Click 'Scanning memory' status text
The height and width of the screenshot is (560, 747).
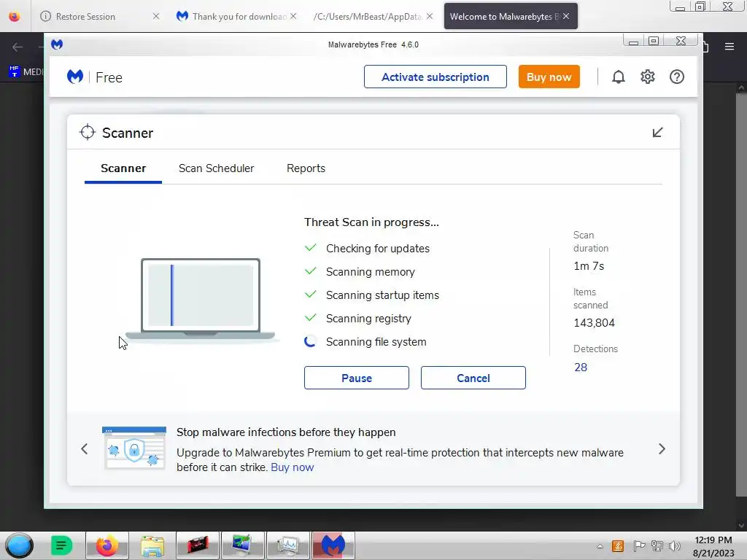coord(370,272)
